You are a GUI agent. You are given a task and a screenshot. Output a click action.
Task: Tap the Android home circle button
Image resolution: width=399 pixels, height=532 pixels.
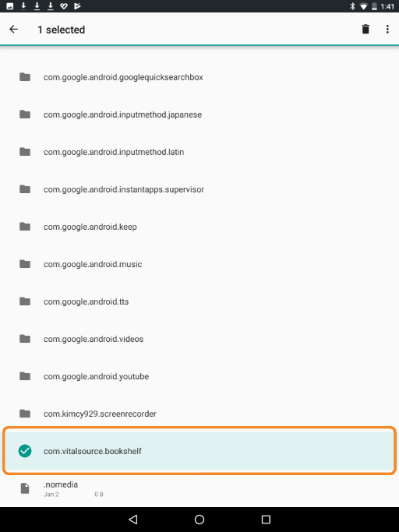(x=199, y=520)
